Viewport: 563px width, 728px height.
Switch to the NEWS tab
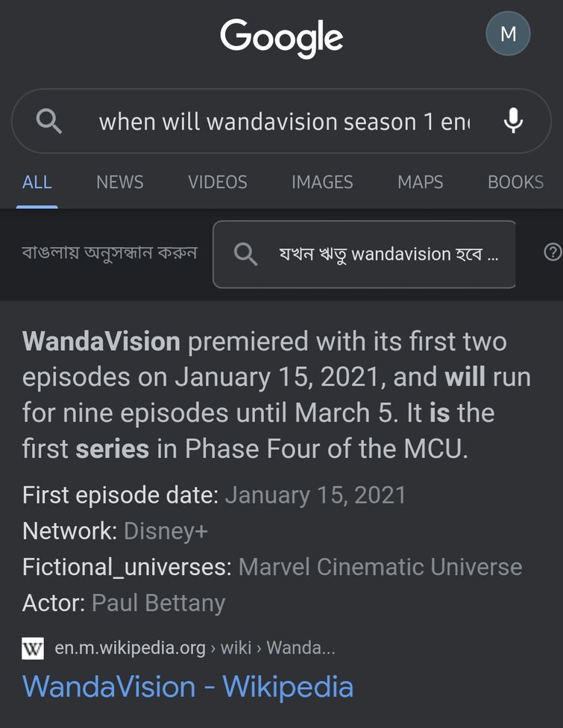pos(119,182)
